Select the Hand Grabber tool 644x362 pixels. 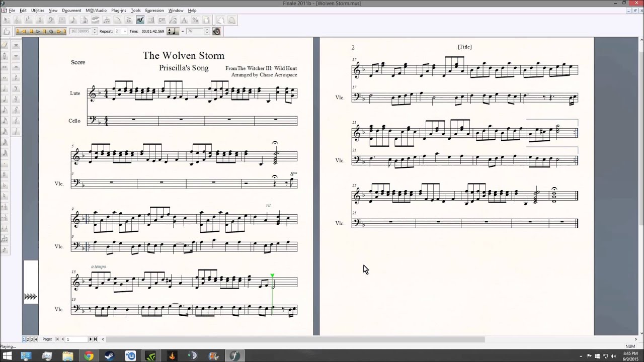click(221, 20)
